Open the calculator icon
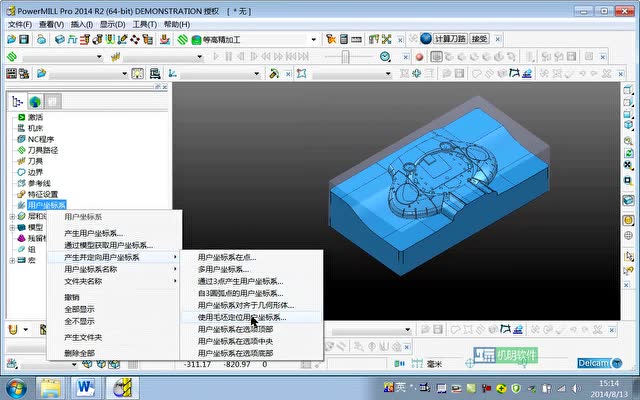640x400 pixels. point(344,39)
